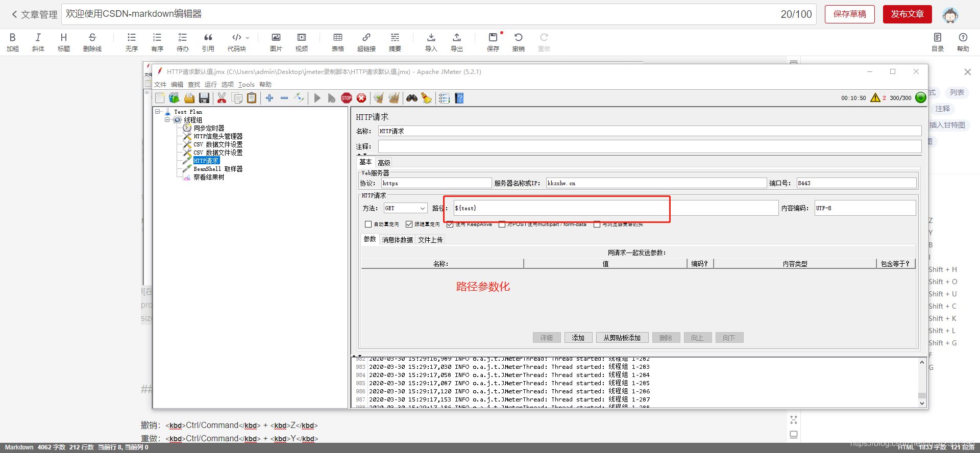Viewport: 980px width, 453px height.
Task: Click the 协议 field showing https
Action: pos(436,183)
